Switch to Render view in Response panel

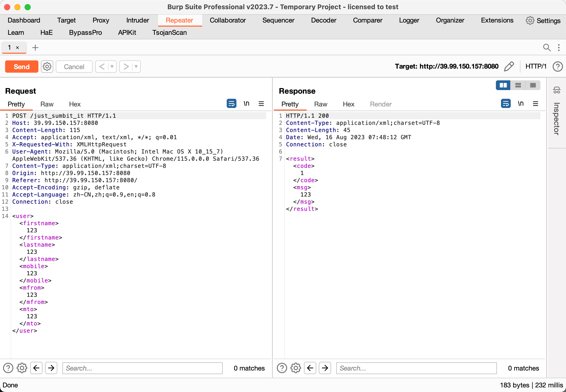point(381,104)
